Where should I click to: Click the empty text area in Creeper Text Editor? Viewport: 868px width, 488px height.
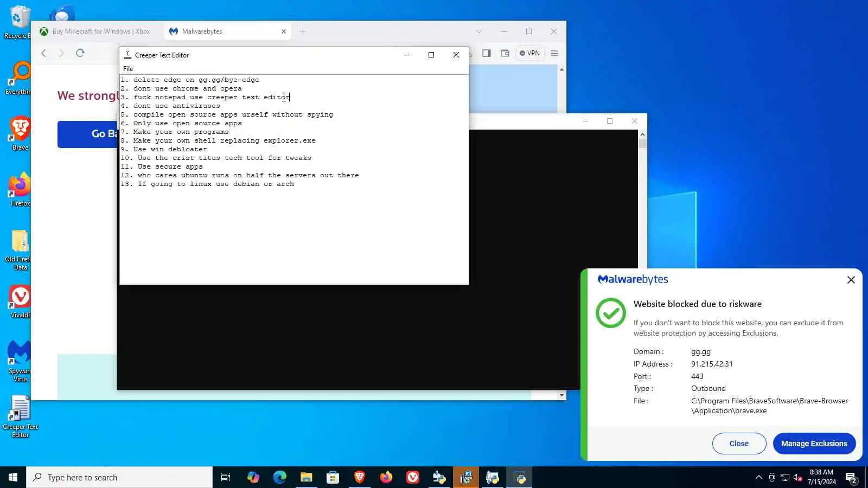tap(293, 236)
